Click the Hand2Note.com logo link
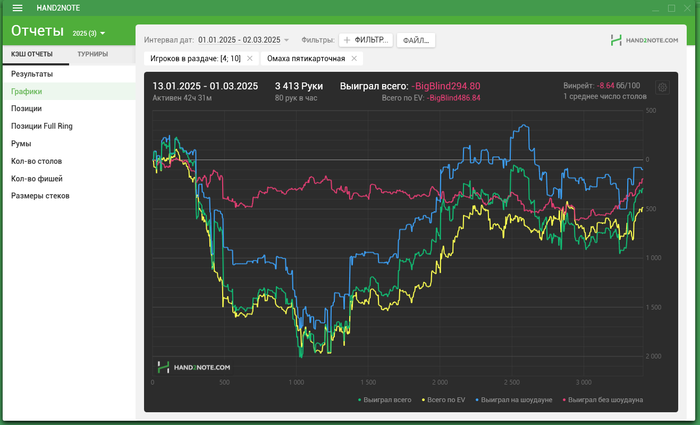700x425 pixels. click(644, 40)
